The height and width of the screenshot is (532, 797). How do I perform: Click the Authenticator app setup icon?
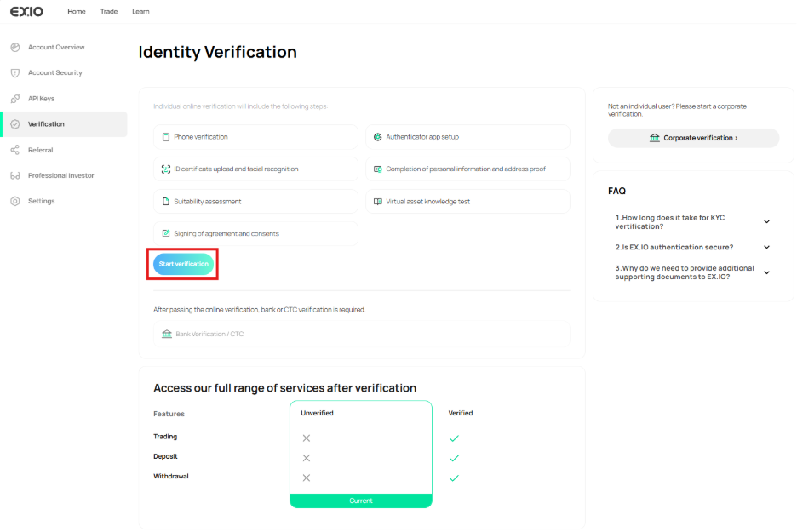click(x=378, y=137)
